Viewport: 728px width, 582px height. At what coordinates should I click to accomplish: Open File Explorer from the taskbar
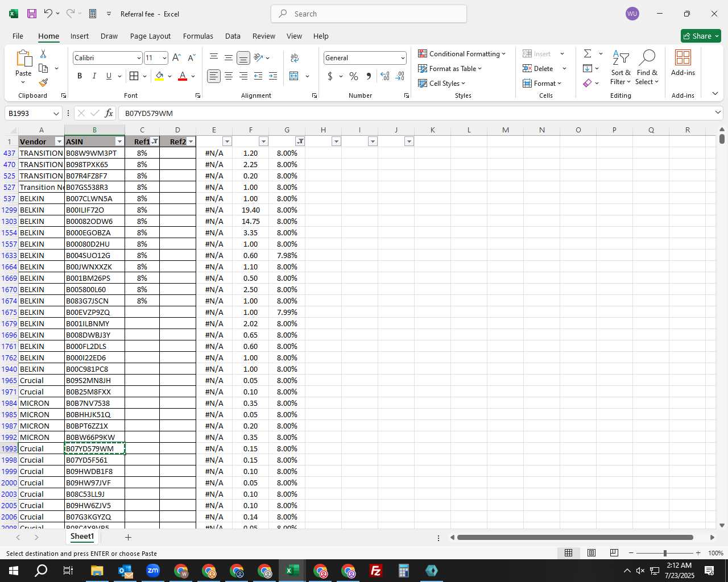[97, 571]
